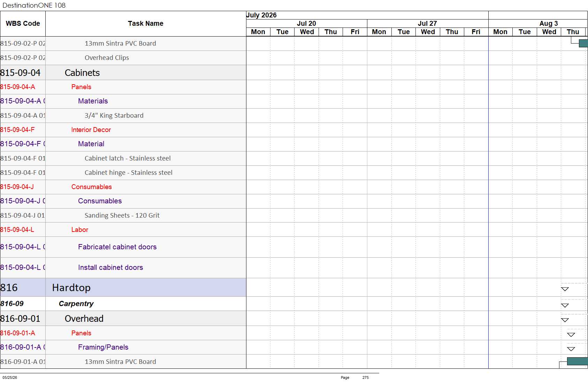Select Install cabinet doors task
588x382 pixels.
[x=110, y=267]
